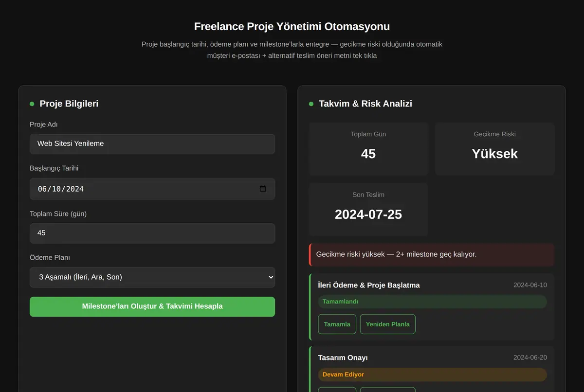The image size is (584, 392).
Task: Click Yeniden Planla under İleri Ödeme & Proje Başlatma
Action: [388, 324]
